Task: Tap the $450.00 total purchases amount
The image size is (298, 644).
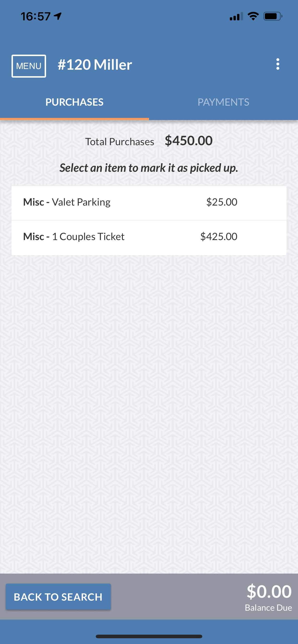Action: point(189,141)
